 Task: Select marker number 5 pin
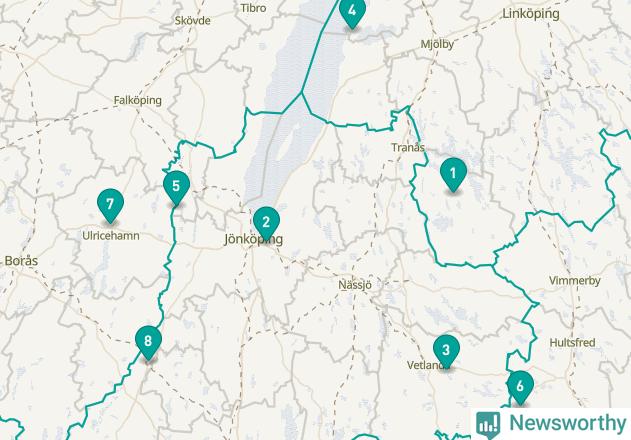[x=176, y=187]
